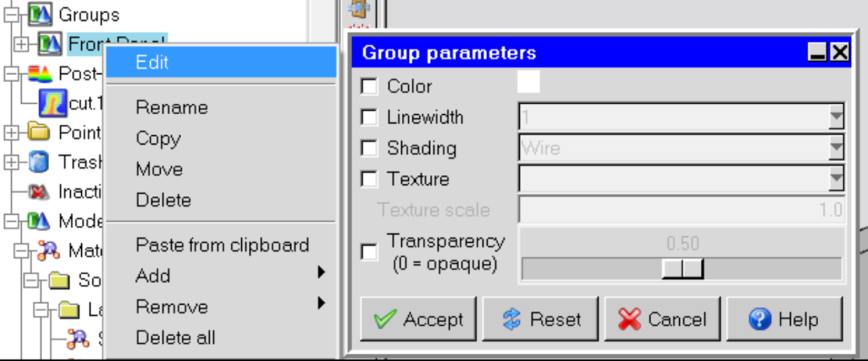Toggle the Transparency checkbox
868x361 pixels.
coord(369,252)
